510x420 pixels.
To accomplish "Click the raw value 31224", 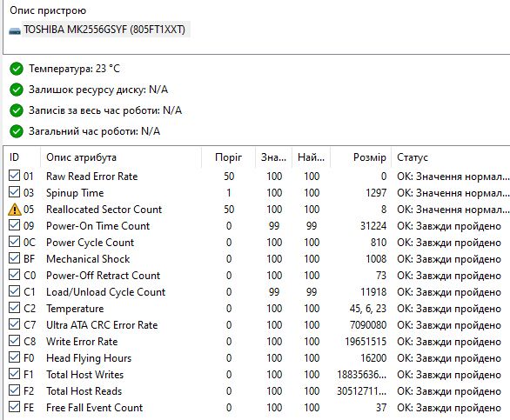I will pyautogui.click(x=373, y=225).
